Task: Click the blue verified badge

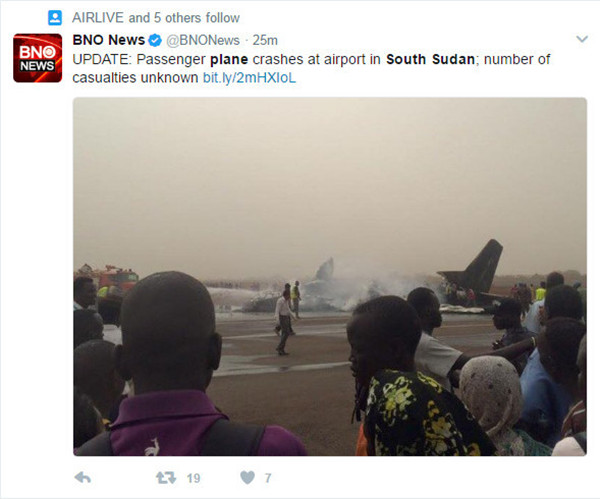Action: click(x=155, y=40)
